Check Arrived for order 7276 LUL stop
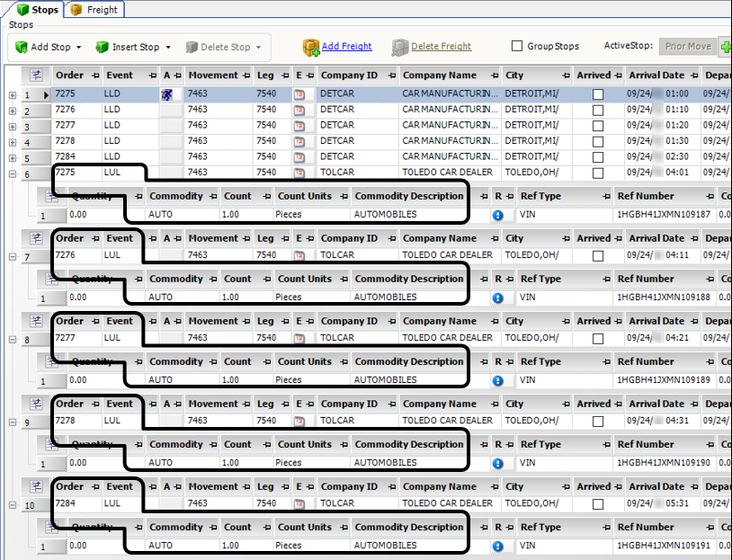This screenshot has height=560, width=732. (x=597, y=256)
